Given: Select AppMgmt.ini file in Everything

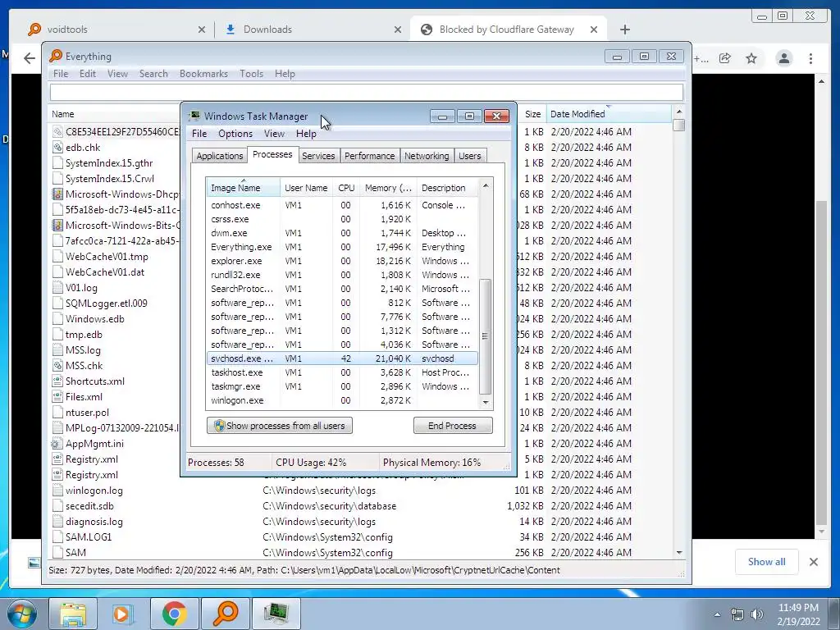Looking at the screenshot, I should click(x=94, y=444).
